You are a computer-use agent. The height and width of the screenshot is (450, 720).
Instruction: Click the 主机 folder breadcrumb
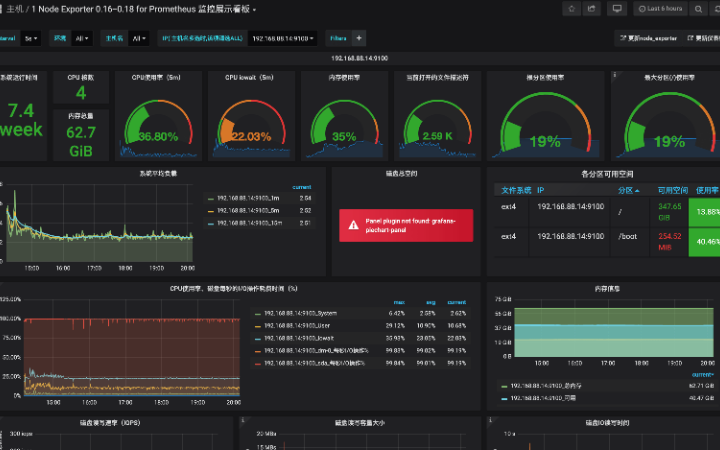tap(15, 9)
